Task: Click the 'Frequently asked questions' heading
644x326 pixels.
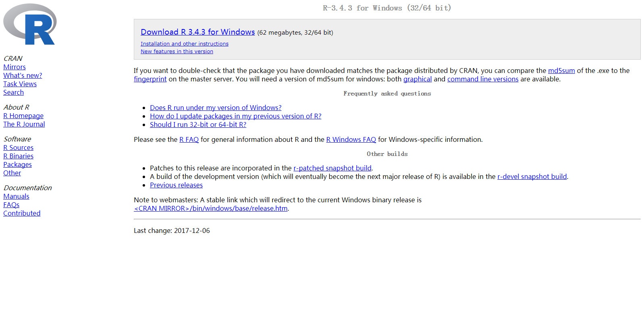Action: click(387, 93)
